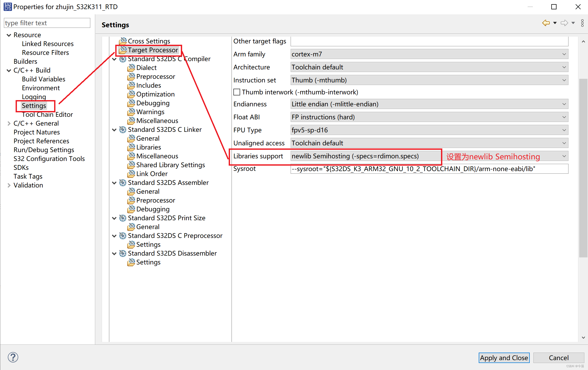Image resolution: width=588 pixels, height=370 pixels.
Task: Collapse the Standard S32DS C Linker node
Action: coord(114,130)
